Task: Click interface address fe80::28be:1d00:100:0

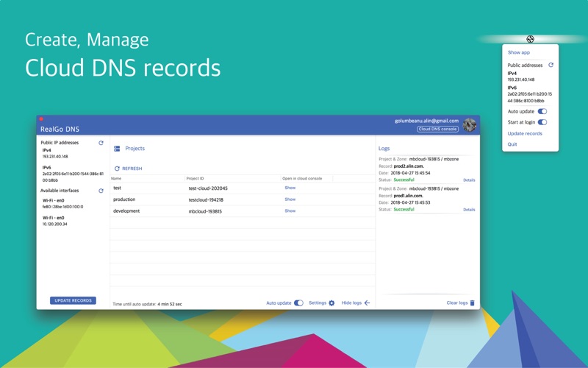Action: (x=62, y=207)
